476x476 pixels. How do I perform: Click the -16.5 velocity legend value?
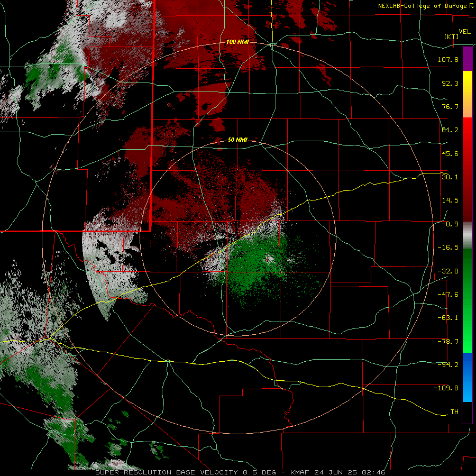point(448,248)
